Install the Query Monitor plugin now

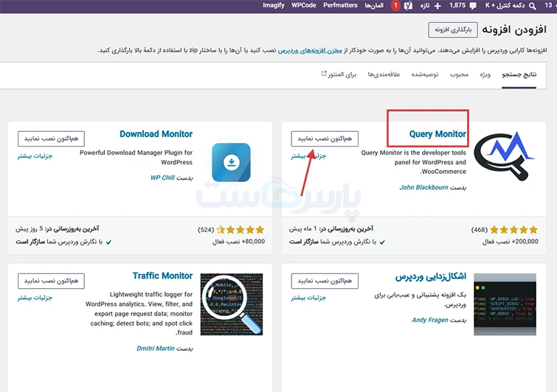(325, 139)
